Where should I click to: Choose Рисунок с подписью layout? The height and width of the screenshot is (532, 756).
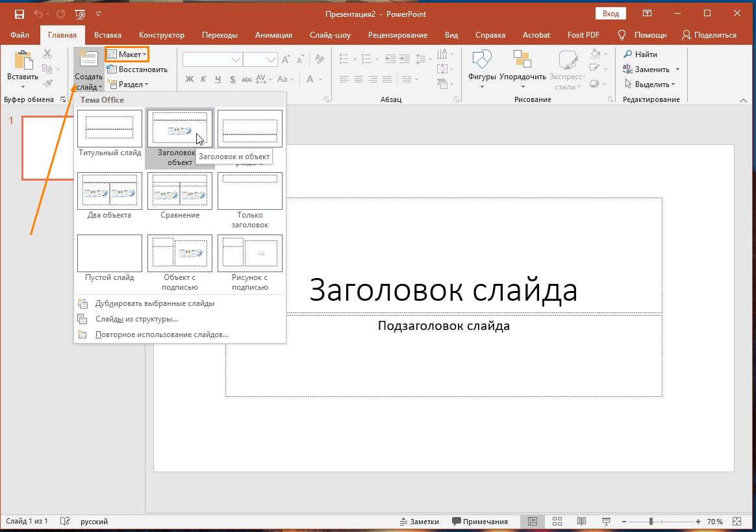click(x=250, y=253)
